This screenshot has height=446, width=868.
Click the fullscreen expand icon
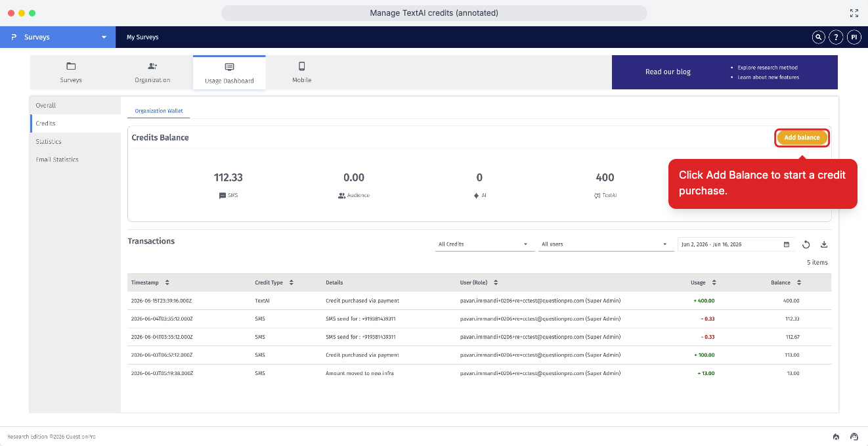point(854,13)
